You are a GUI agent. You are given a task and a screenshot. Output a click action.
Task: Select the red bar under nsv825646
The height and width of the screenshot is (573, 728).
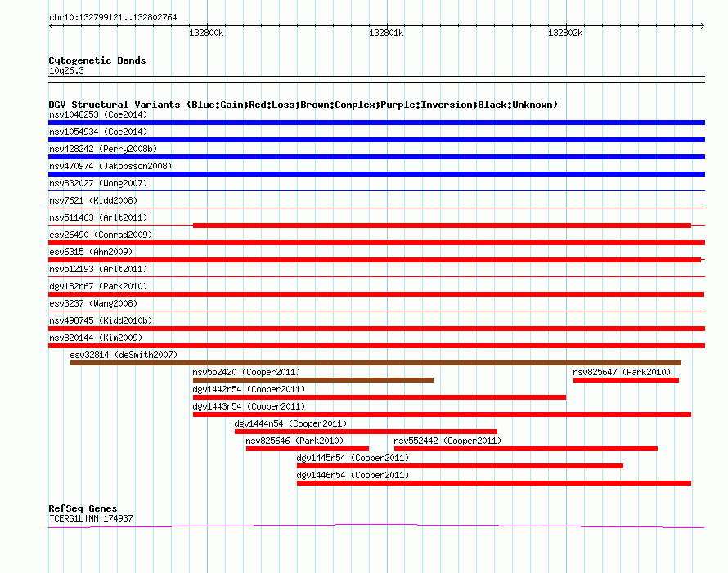308,449
